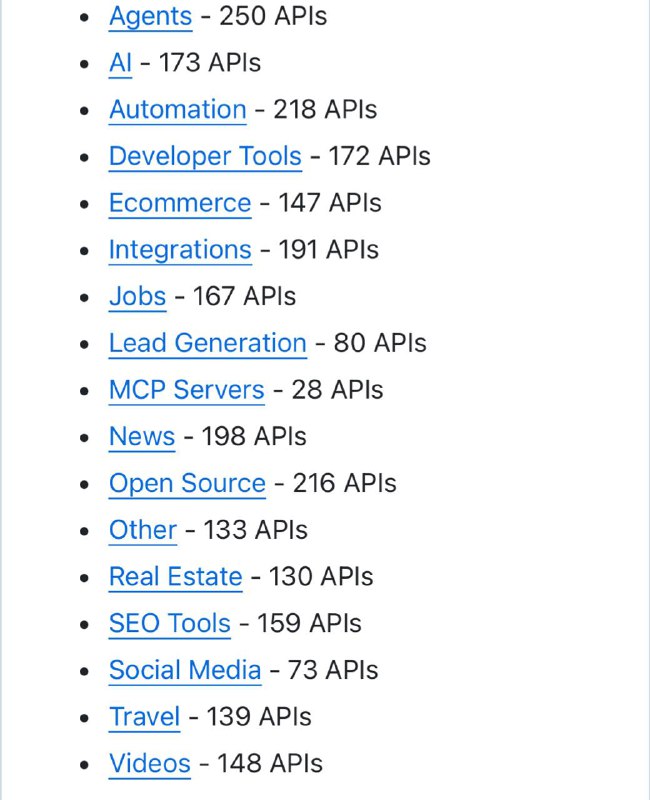Click the '216 APIs' text beside Open Source
Screen dimensions: 650x800
point(344,484)
